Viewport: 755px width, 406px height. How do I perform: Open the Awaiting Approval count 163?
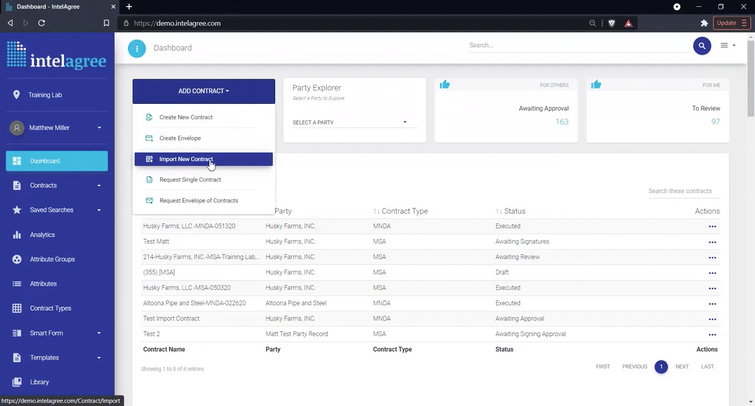pyautogui.click(x=562, y=122)
